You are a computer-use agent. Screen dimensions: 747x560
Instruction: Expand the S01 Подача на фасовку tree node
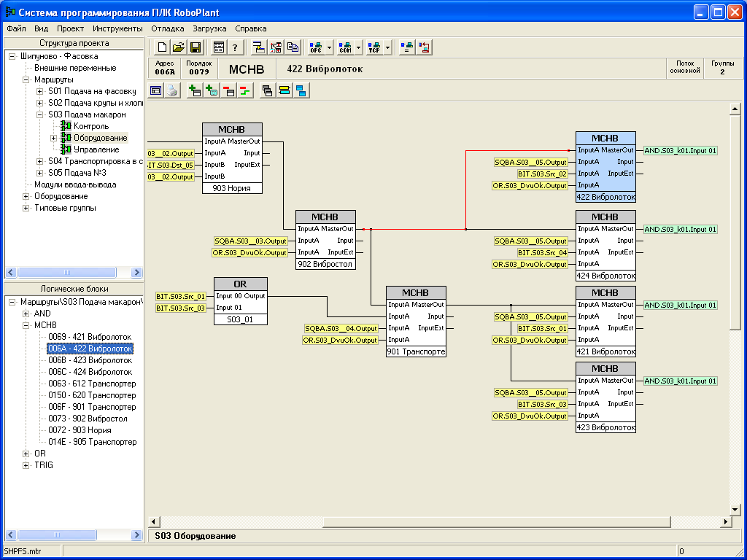click(39, 91)
